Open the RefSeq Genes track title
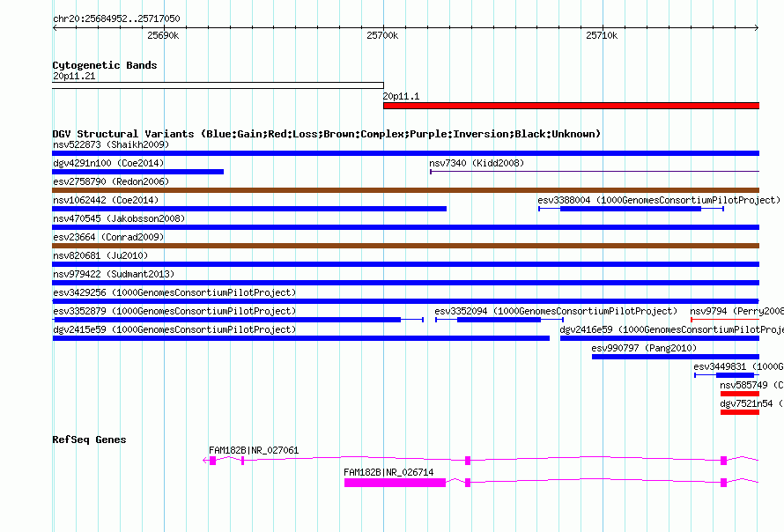Screen dimensions: 784x532 point(89,440)
